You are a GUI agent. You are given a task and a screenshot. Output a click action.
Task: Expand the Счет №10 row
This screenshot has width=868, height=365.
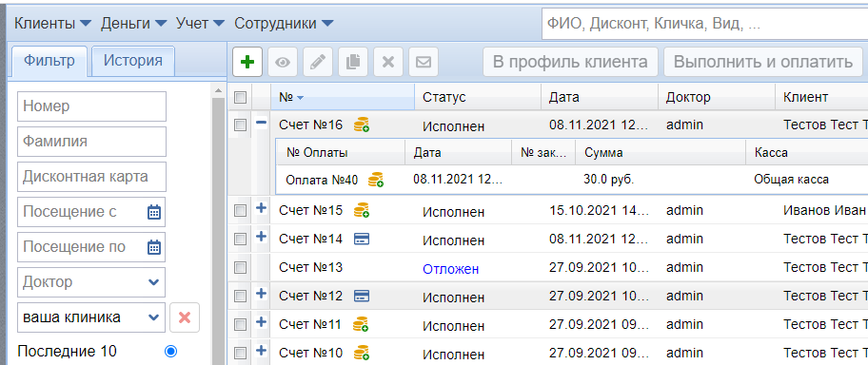262,350
